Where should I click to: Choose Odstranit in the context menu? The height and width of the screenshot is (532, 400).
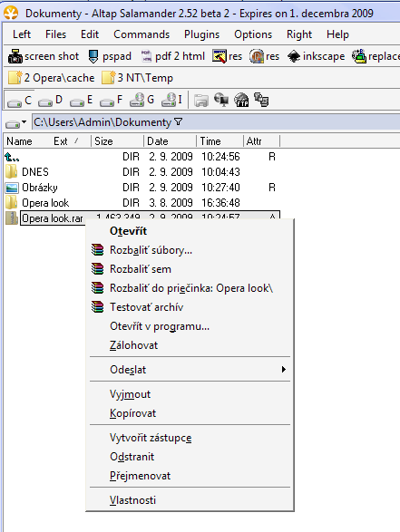coord(190,457)
